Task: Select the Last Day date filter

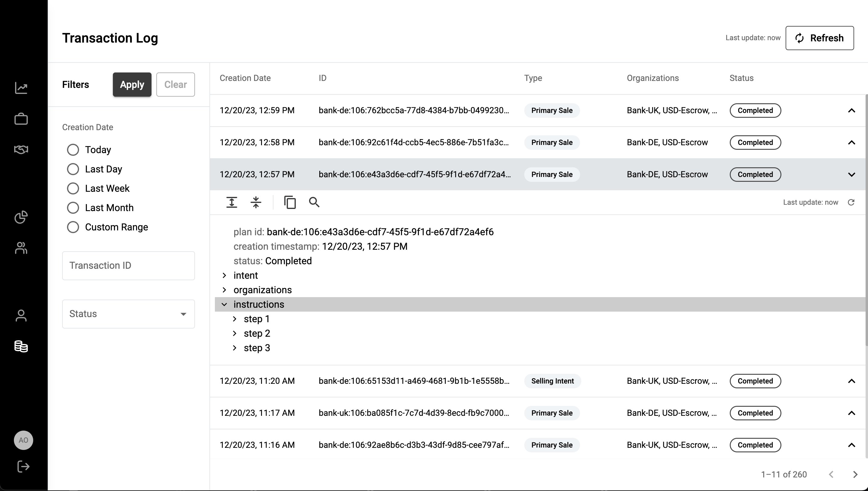Action: (x=73, y=169)
